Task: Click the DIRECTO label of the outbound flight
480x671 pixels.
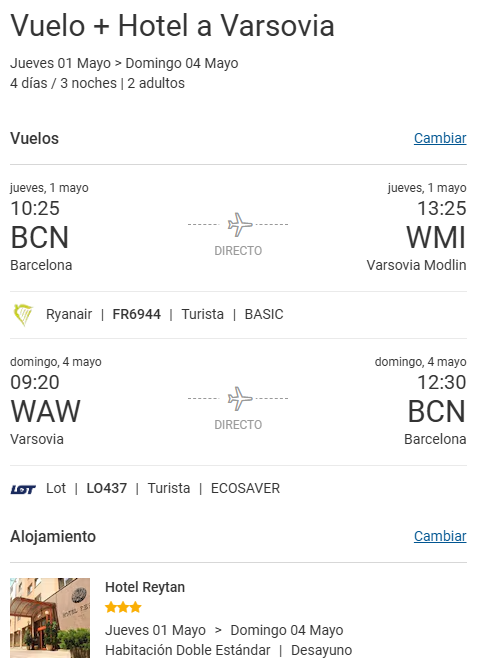Action: 238,251
